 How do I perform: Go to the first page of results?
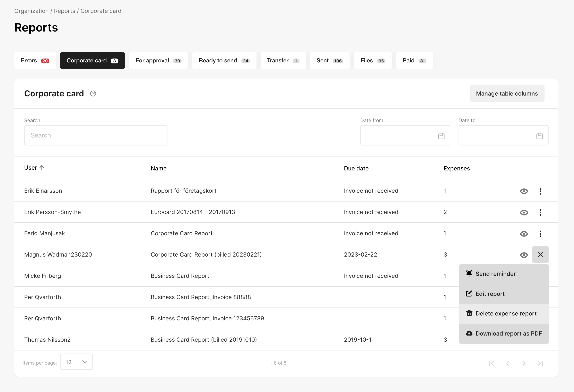pos(491,363)
